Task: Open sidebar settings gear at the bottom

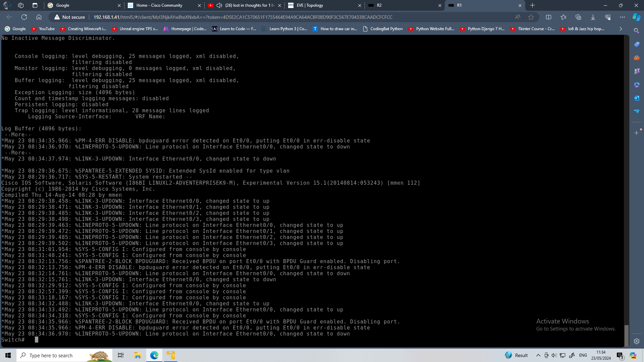Action: [x=636, y=341]
